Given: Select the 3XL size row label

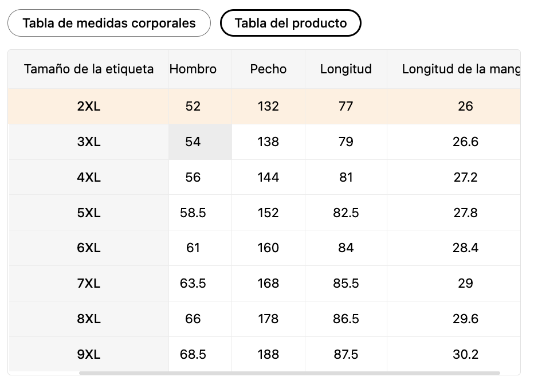Looking at the screenshot, I should pos(89,142).
